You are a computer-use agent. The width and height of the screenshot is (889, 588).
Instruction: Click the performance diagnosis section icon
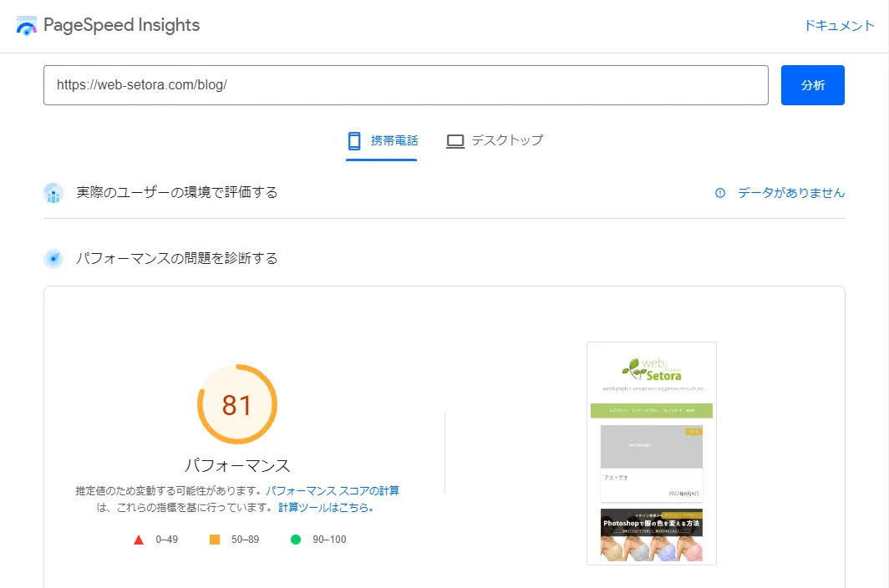click(53, 259)
